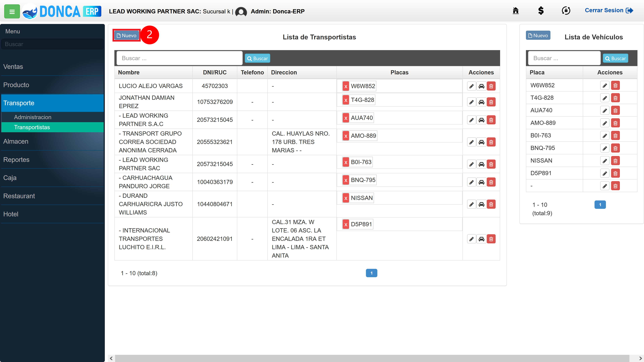The width and height of the screenshot is (644, 362).
Task: Delete vehicle NISSAN in Vehículos list
Action: [615, 161]
